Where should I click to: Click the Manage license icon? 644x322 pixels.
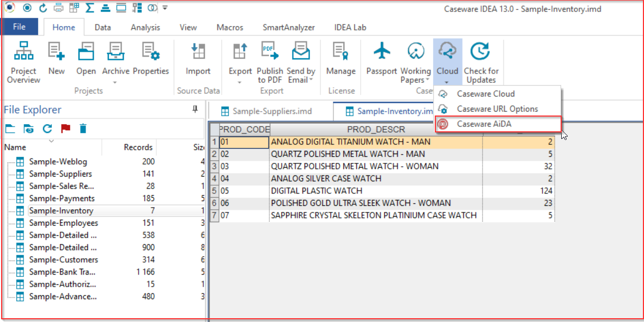(341, 52)
